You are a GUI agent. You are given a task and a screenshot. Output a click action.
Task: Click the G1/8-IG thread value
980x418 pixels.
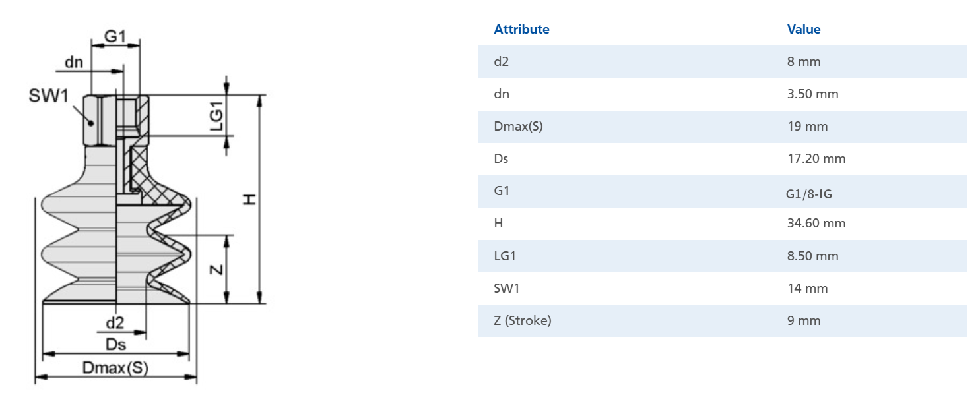[x=812, y=194]
